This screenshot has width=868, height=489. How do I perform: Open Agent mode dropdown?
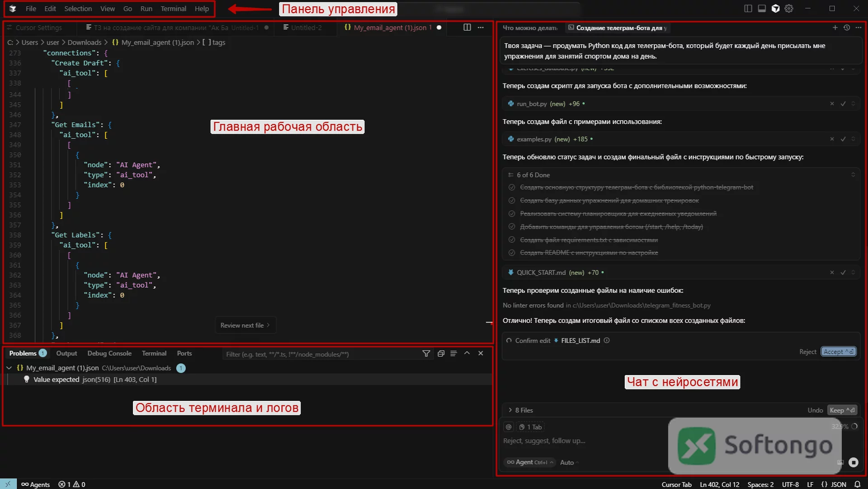[530, 462]
